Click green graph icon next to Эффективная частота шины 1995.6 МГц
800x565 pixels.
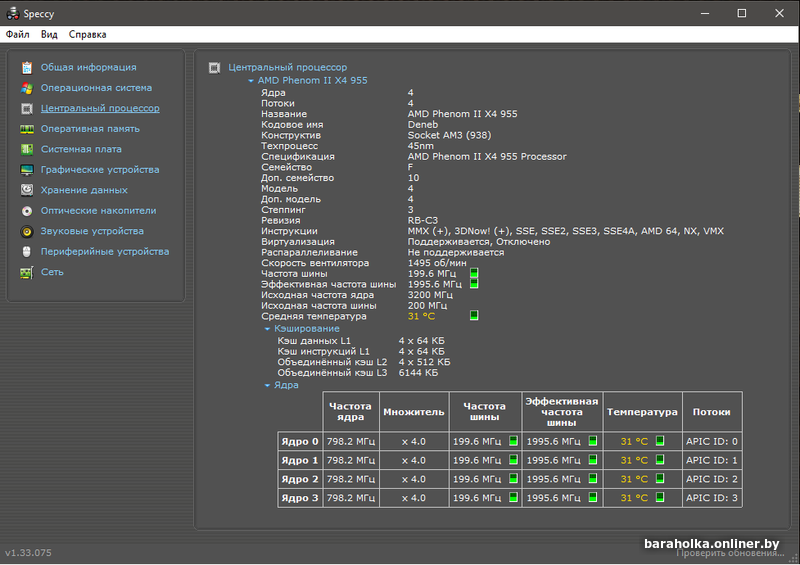coord(474,284)
